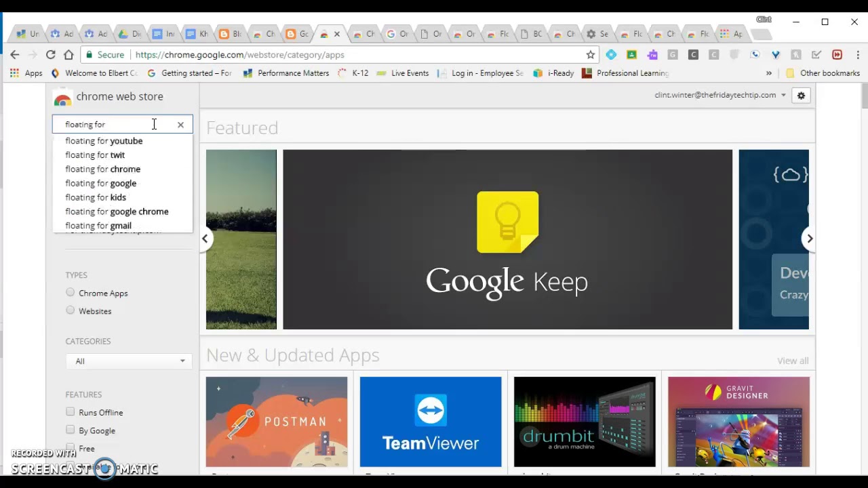Show previous featured slide arrow
Viewport: 868px width, 488px height.
pyautogui.click(x=205, y=239)
